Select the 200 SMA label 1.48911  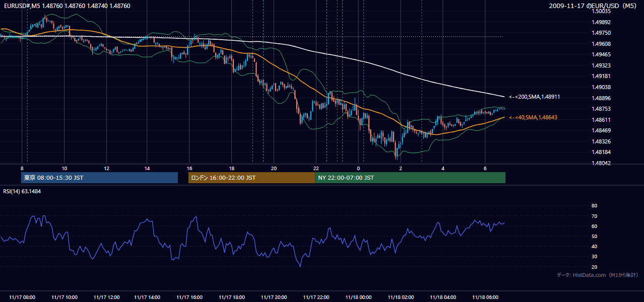click(x=535, y=97)
